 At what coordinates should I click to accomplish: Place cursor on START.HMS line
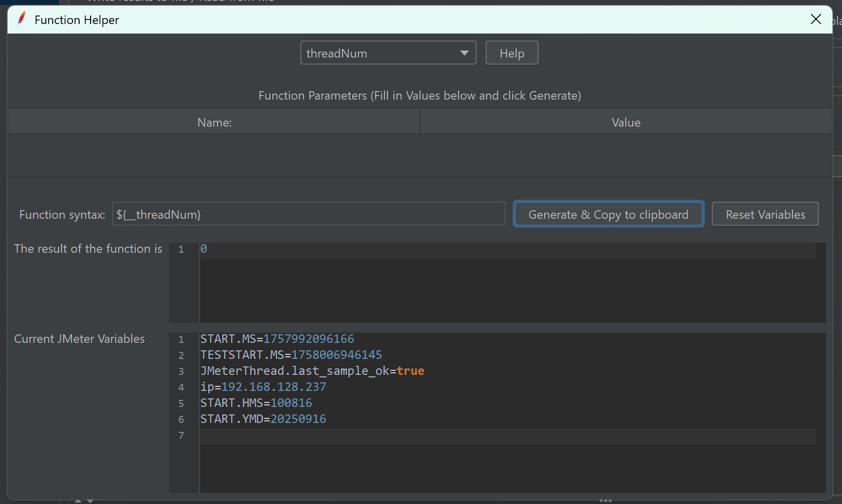click(256, 403)
